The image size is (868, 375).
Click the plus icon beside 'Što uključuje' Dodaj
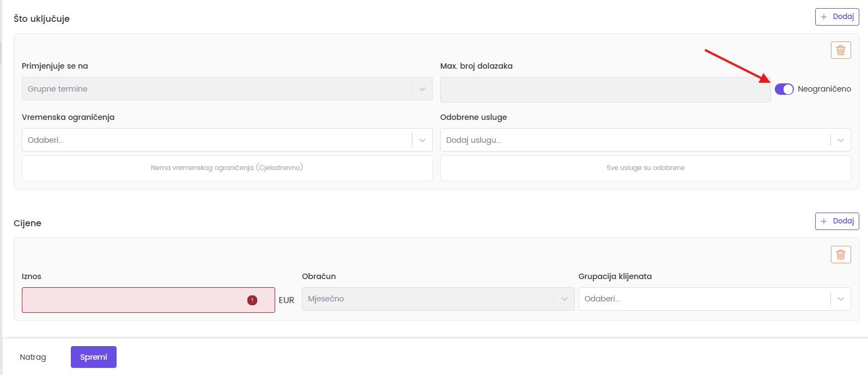coord(824,17)
